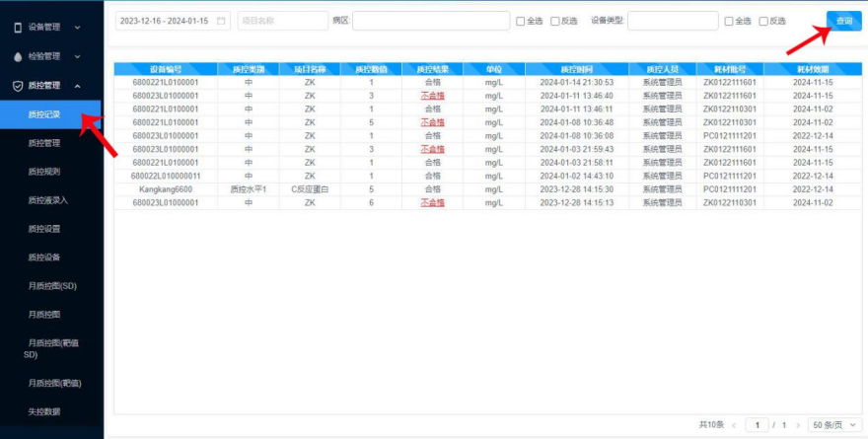Select the 2024-01-08 10:36:08 time cell
The height and width of the screenshot is (439, 868).
[577, 135]
